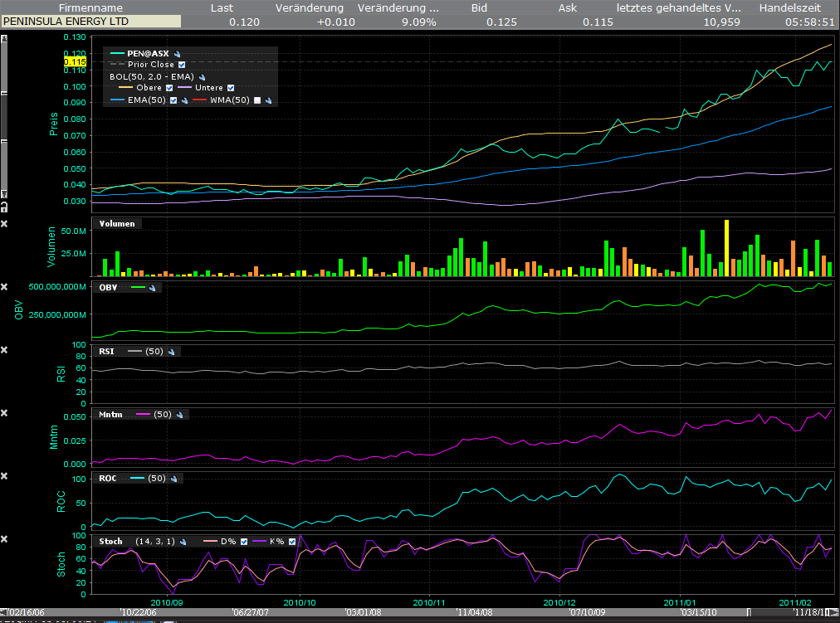
Task: Open the Stoch(14, 3, 1) settings wrench
Action: pos(183,541)
